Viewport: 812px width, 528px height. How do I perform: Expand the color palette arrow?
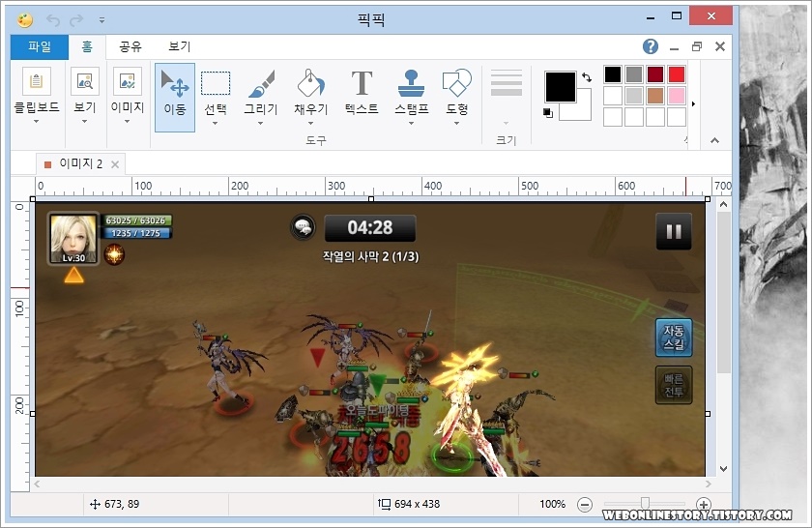[693, 104]
